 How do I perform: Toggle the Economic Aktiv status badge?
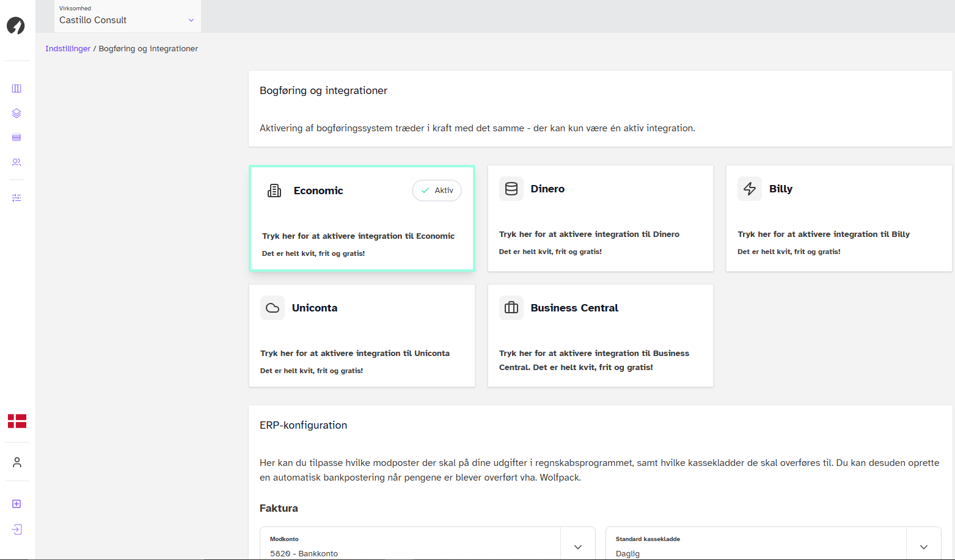click(x=437, y=191)
